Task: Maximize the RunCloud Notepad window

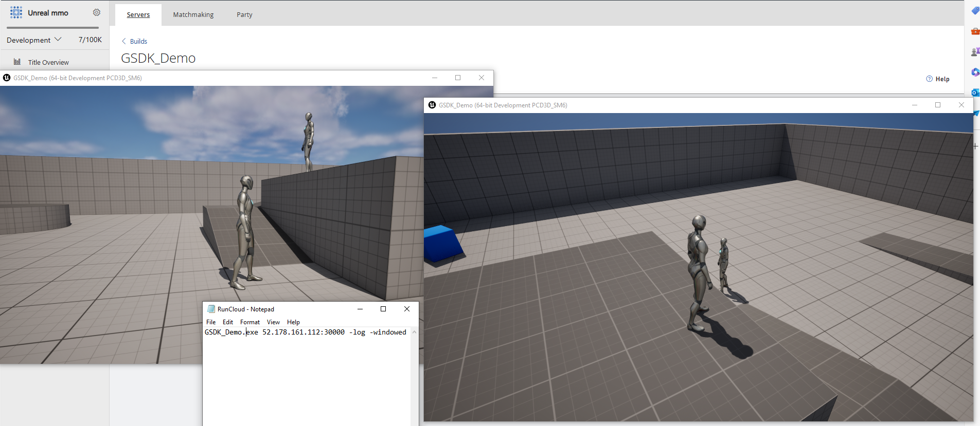Action: (x=383, y=309)
